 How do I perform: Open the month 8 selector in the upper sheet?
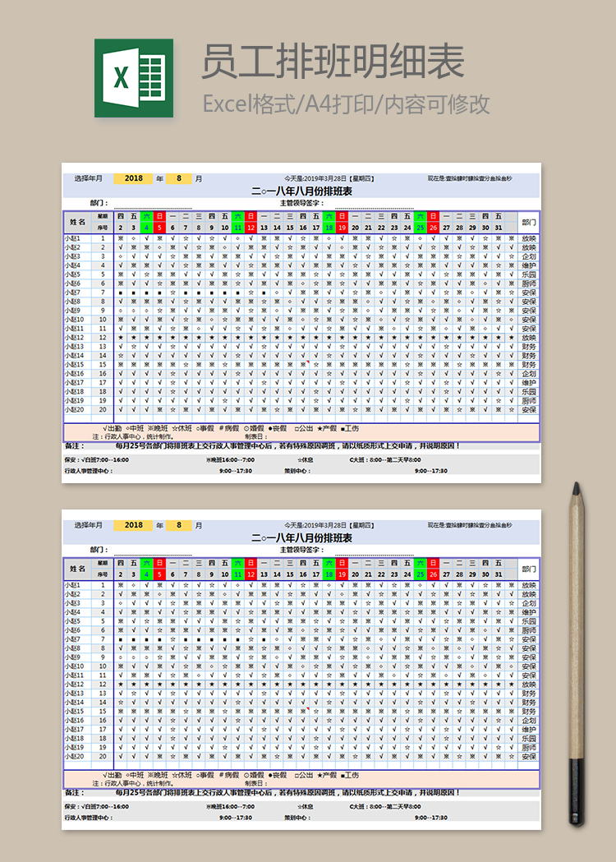point(178,178)
